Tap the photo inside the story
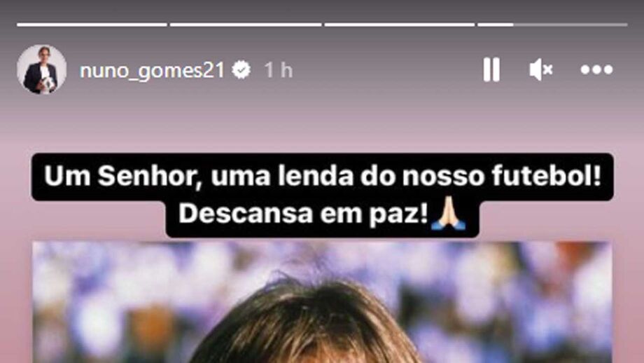Viewport: 644px width, 363px height. pyautogui.click(x=322, y=302)
